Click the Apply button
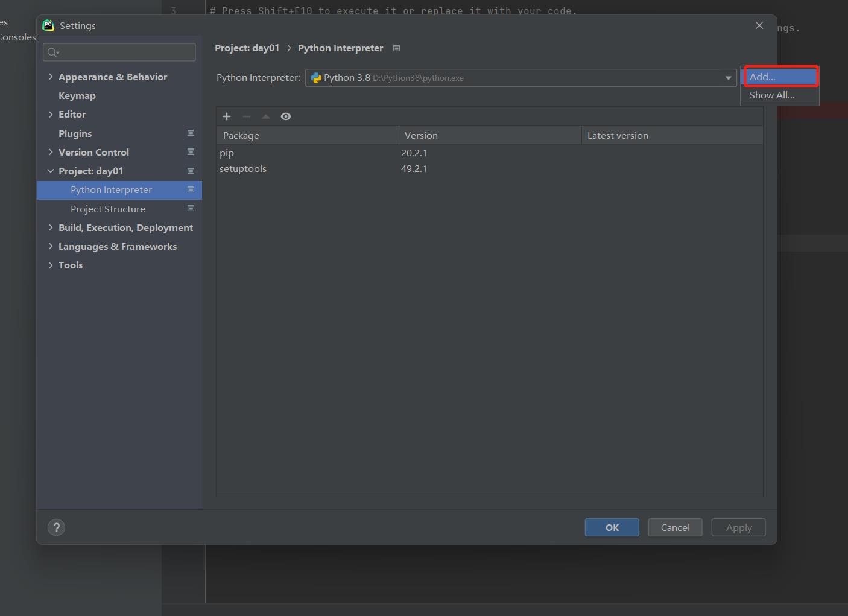 [x=738, y=527]
